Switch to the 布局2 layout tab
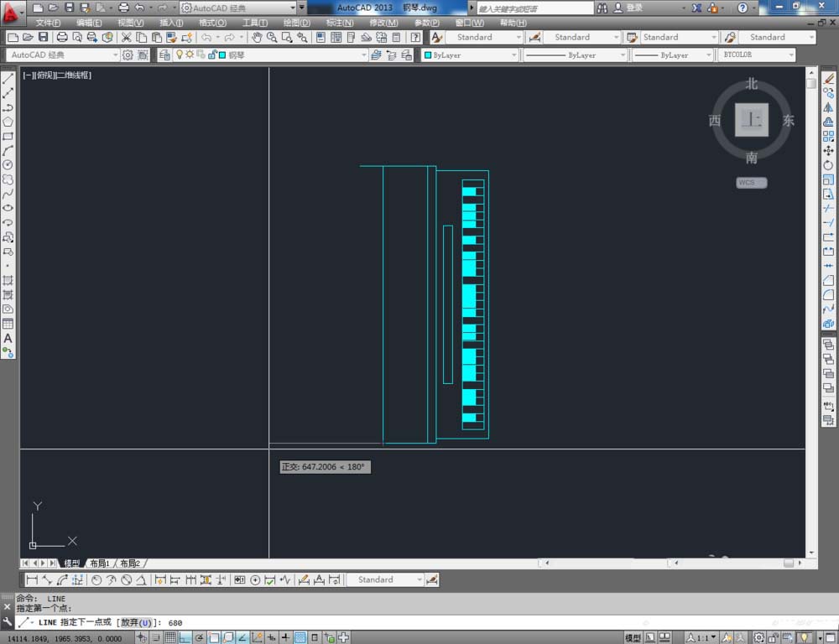Screen dimensions: 839x644 pyautogui.click(x=130, y=563)
